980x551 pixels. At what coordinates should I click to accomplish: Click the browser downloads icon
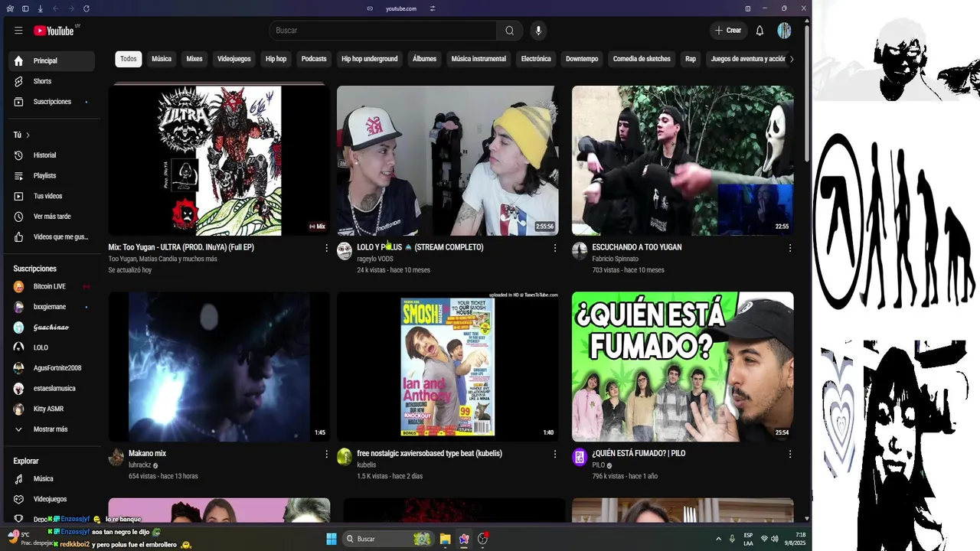pos(40,8)
